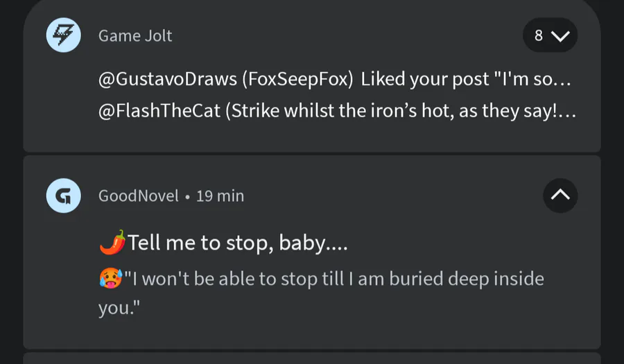The image size is (624, 364).
Task: Tap the @FlashTheCat username mention
Action: [159, 110]
